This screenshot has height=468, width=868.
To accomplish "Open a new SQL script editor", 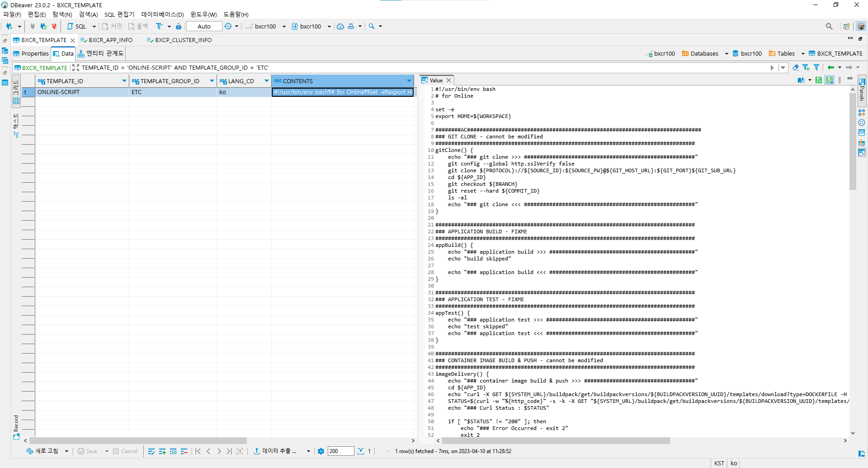I will click(x=77, y=26).
